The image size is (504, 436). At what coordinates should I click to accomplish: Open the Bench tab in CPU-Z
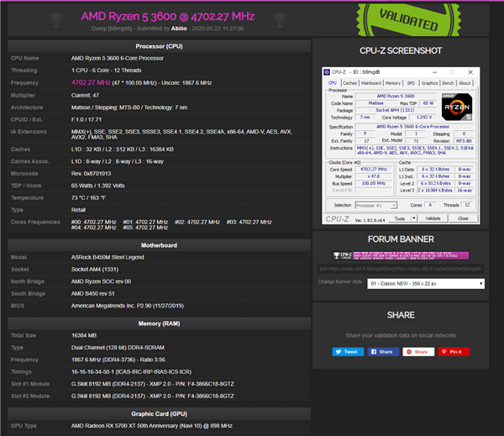point(449,83)
